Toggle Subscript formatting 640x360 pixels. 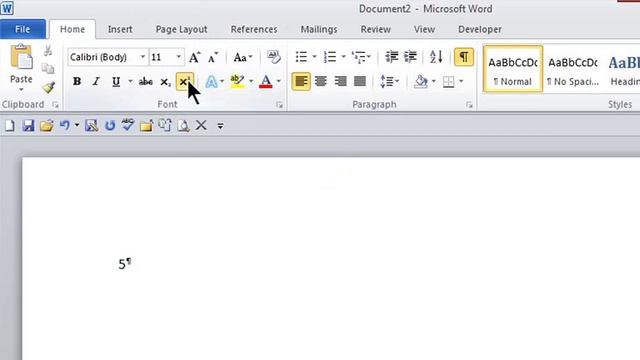(165, 82)
